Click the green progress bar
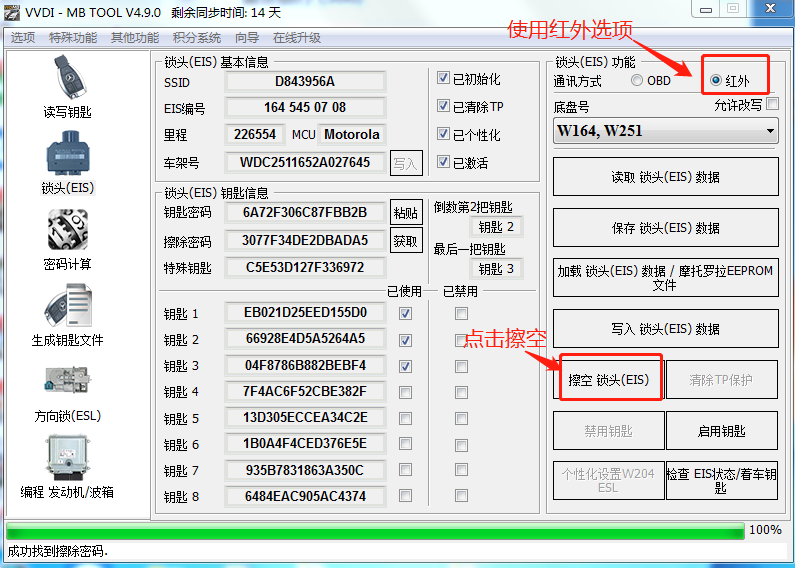795x568 pixels. pyautogui.click(x=374, y=530)
